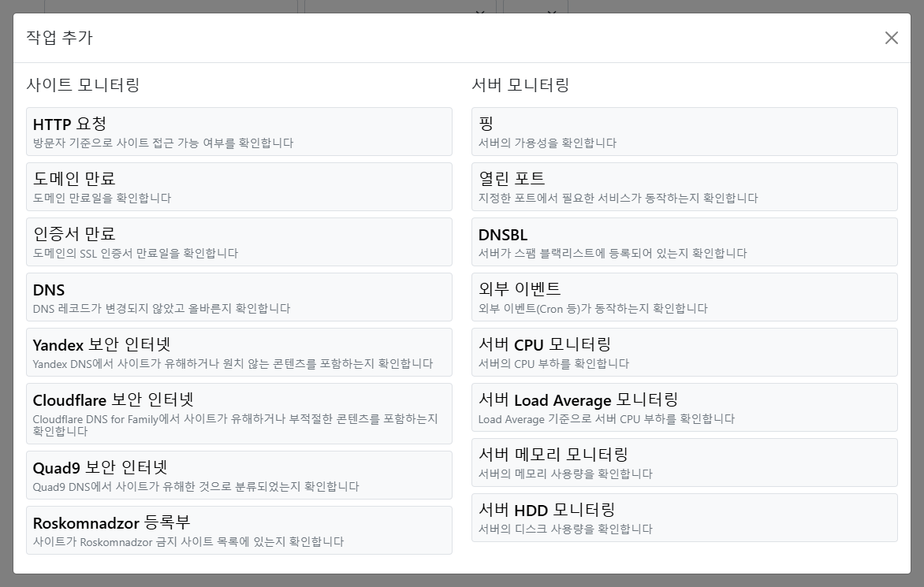Image resolution: width=924 pixels, height=587 pixels.
Task: Choose the Quad9 보안 인터넷 check
Action: pyautogui.click(x=239, y=474)
